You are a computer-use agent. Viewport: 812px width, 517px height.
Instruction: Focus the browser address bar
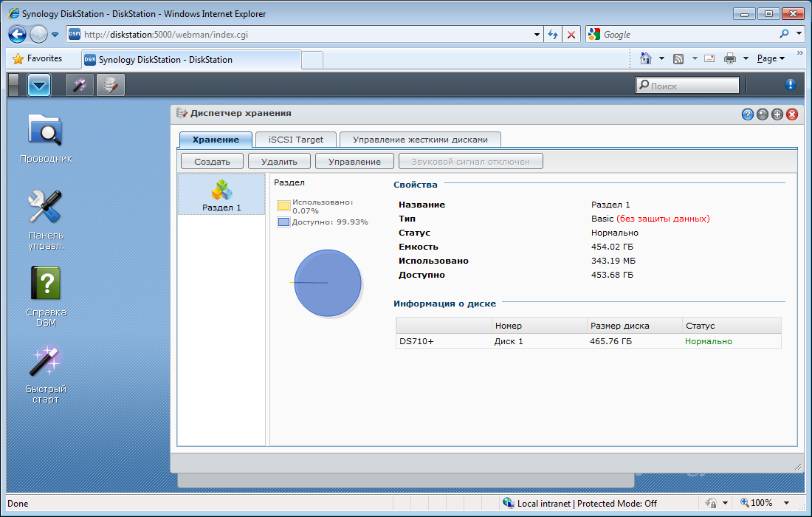(304, 35)
